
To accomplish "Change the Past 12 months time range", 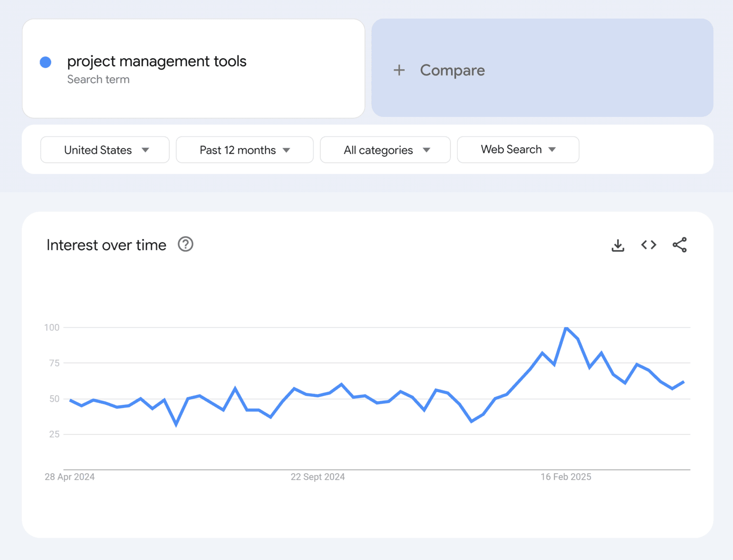I will 244,149.
